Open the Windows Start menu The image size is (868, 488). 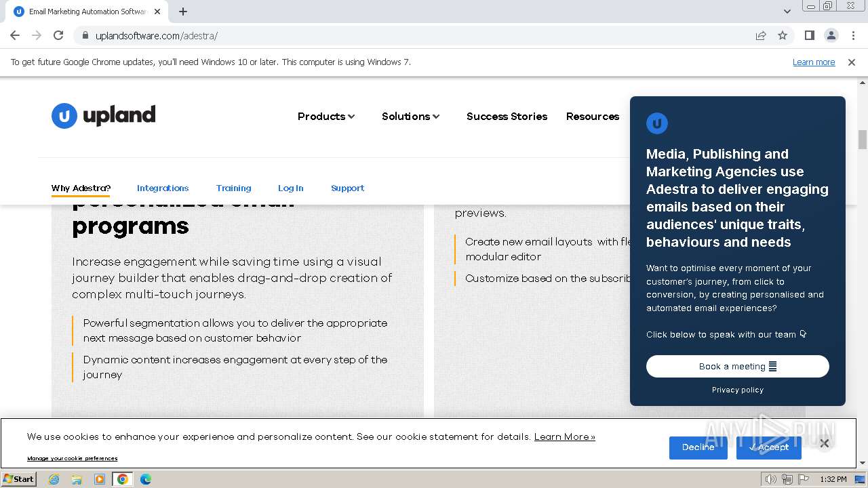(x=19, y=479)
